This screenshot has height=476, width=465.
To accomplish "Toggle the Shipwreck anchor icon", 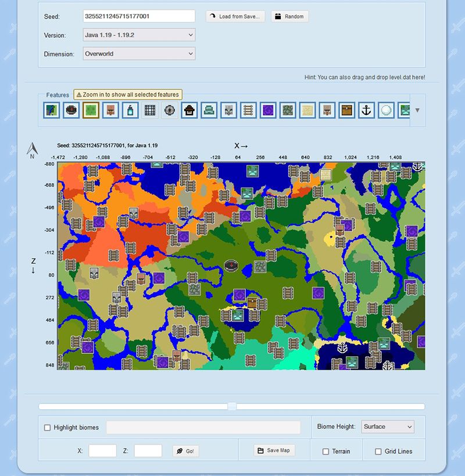I will pos(367,110).
